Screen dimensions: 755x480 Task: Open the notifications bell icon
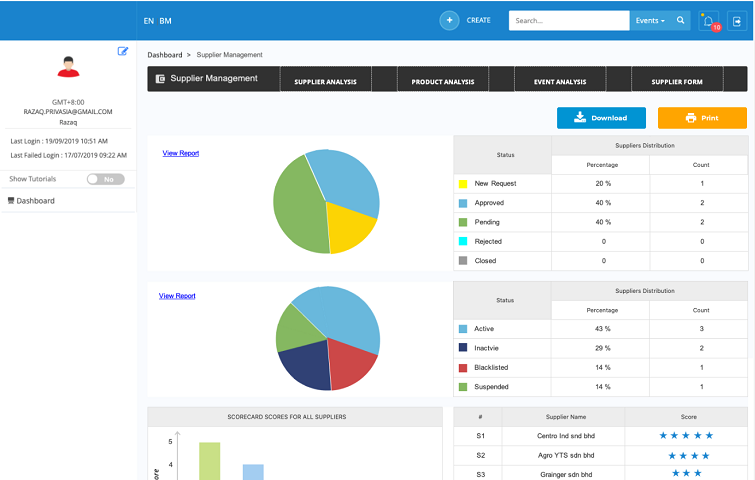tap(709, 21)
